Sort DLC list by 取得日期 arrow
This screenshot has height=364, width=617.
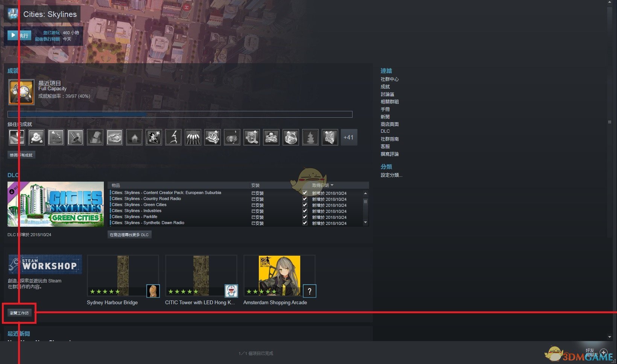point(332,185)
